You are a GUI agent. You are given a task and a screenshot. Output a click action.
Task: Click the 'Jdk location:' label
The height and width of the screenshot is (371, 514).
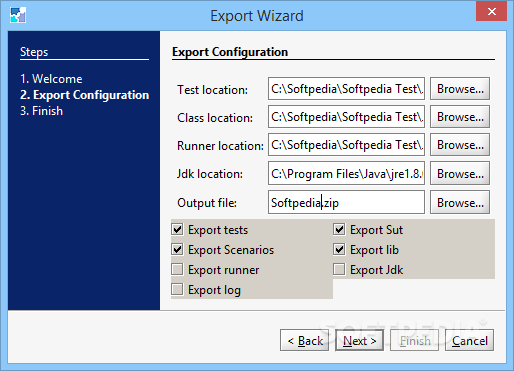coord(210,174)
